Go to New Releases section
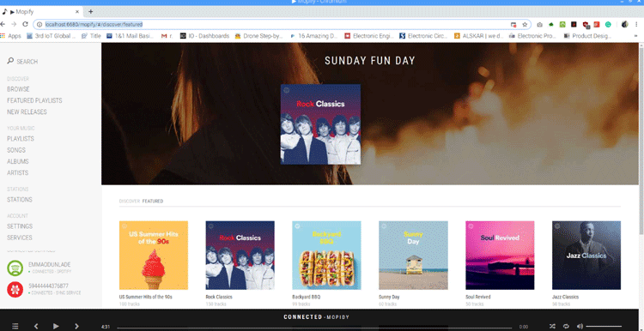 click(x=27, y=112)
